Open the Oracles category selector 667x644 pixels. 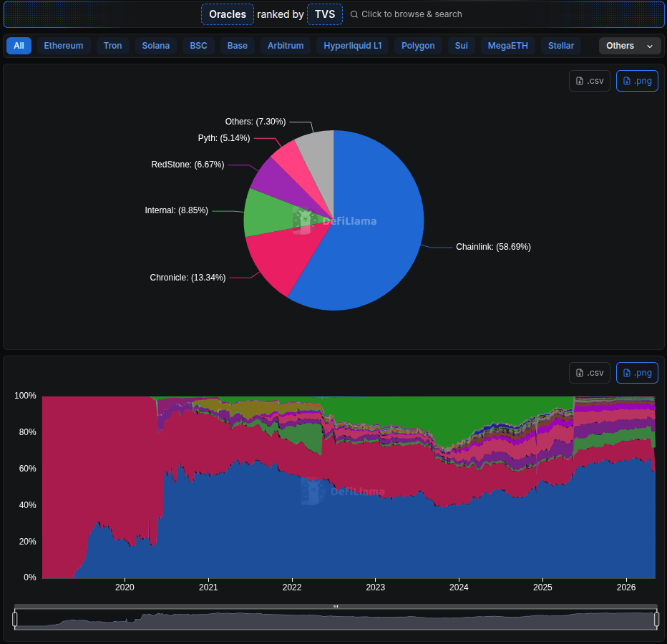click(x=228, y=14)
